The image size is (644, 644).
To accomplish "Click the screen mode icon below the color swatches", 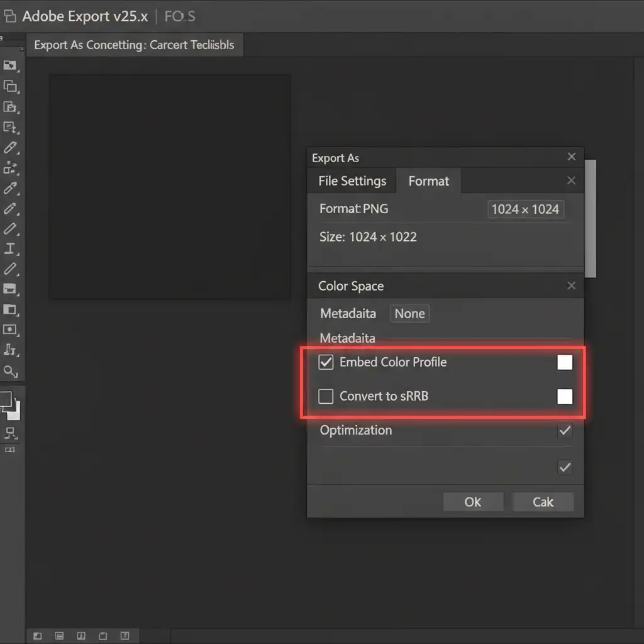I will 10,433.
